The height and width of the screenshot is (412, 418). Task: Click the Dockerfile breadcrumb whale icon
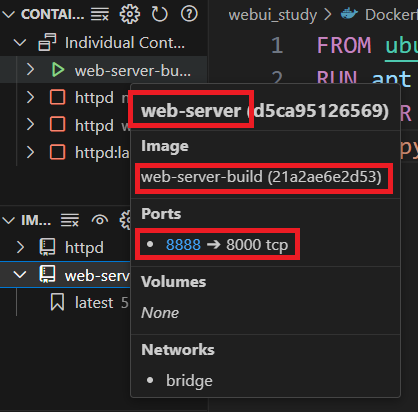tap(349, 14)
